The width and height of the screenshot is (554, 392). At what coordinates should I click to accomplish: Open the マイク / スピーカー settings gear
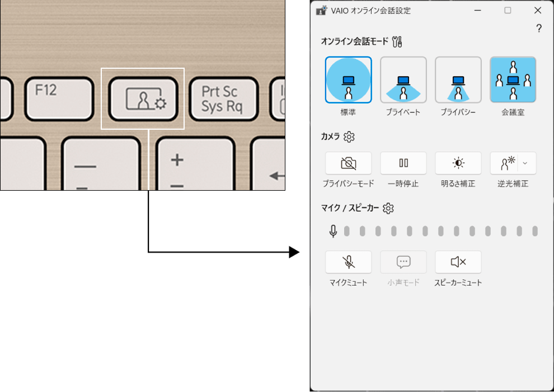tap(388, 208)
